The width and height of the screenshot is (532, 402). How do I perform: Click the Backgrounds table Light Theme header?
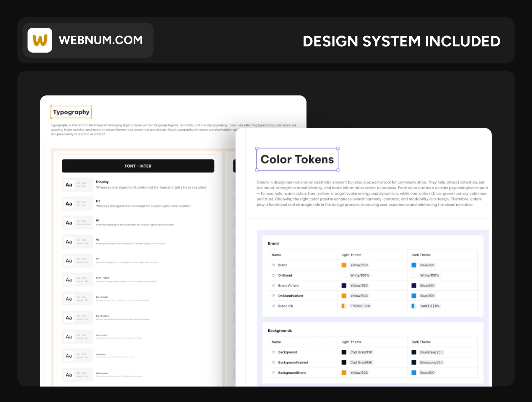tap(351, 342)
